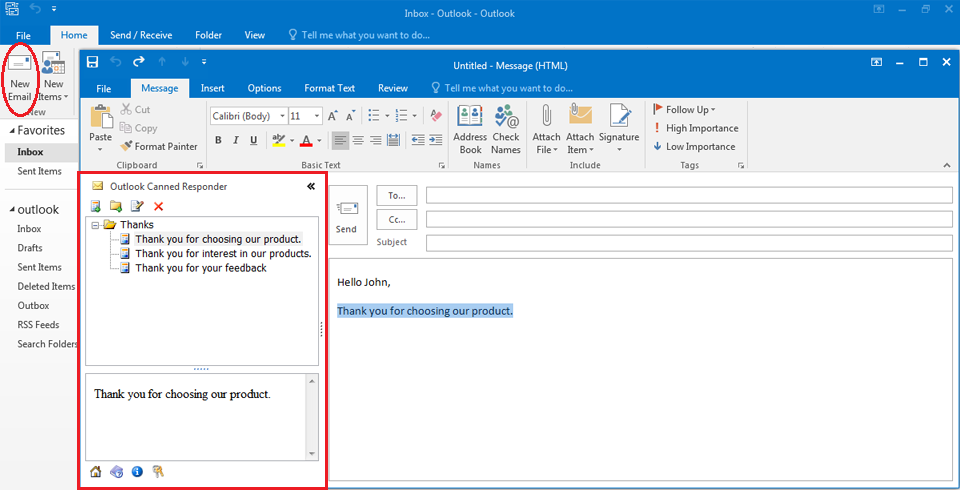Switch to the Format Text tab

[x=329, y=88]
